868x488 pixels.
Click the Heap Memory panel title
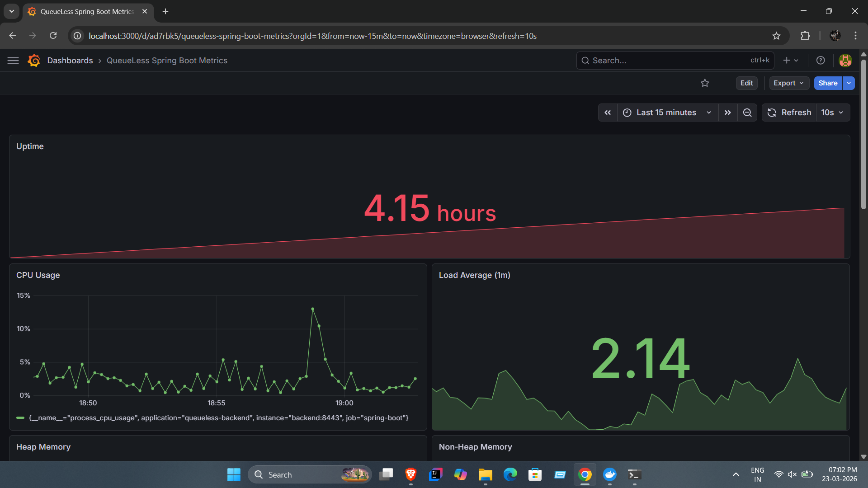pos(43,447)
